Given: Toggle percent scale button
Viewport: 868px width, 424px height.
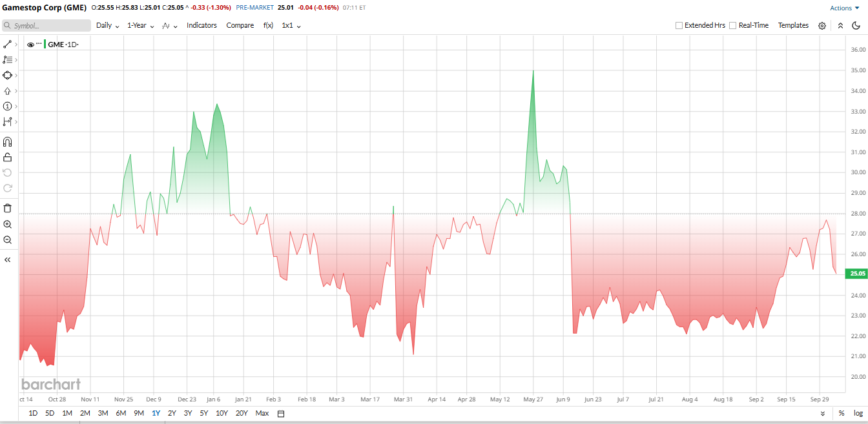Looking at the screenshot, I should click(x=842, y=413).
